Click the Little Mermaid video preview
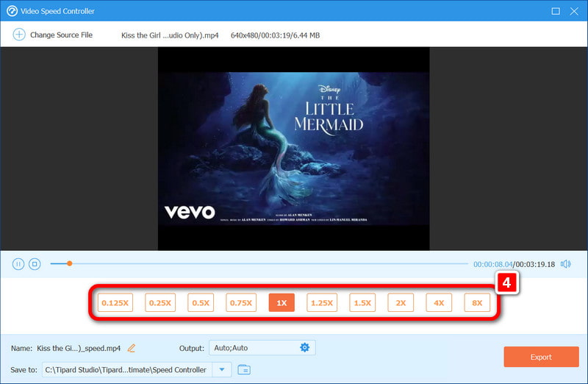 pos(293,149)
